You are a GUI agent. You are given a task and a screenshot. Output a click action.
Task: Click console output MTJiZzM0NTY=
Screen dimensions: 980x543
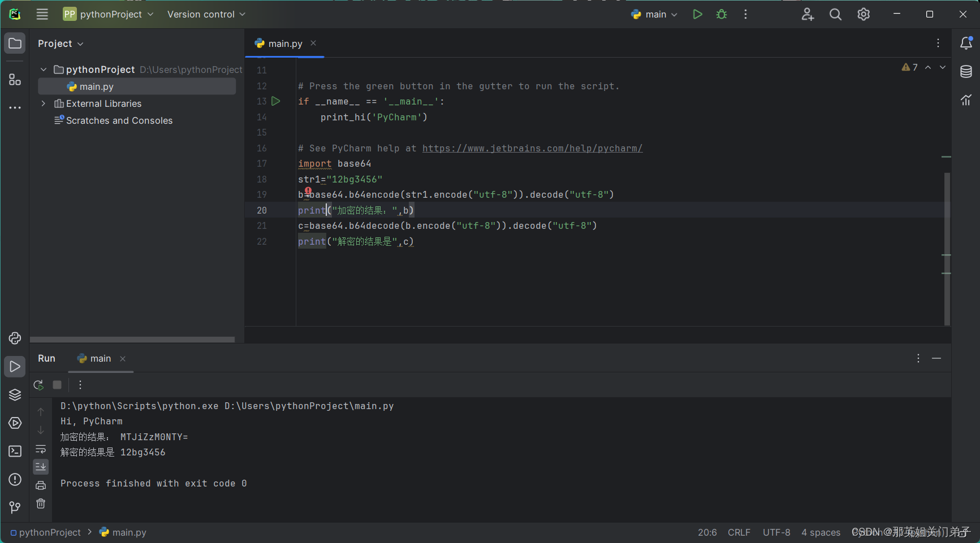point(154,437)
